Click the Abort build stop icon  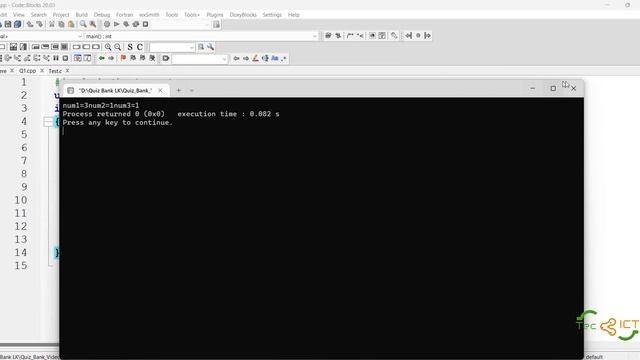click(x=145, y=24)
